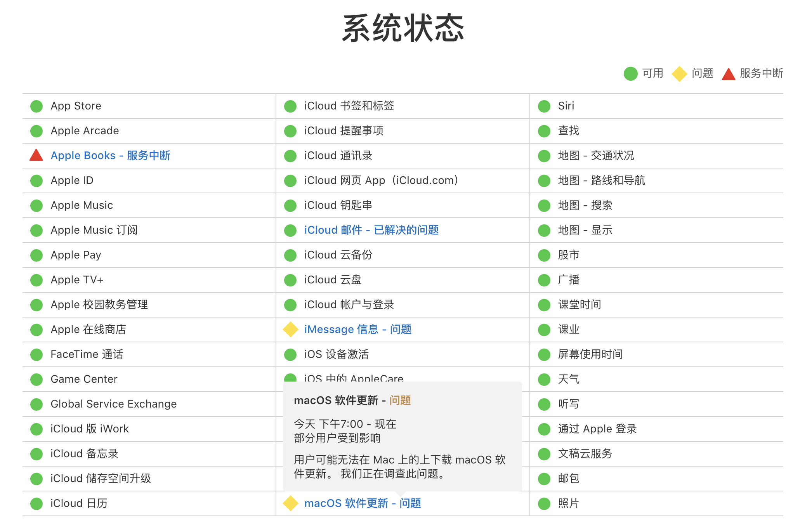This screenshot has width=812, height=531.
Task: Click the red triangle beside Apple Books
Action: pos(36,155)
